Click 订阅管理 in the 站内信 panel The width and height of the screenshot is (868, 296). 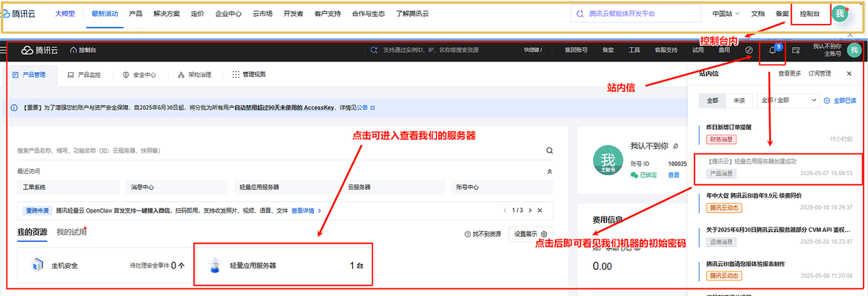(x=820, y=73)
